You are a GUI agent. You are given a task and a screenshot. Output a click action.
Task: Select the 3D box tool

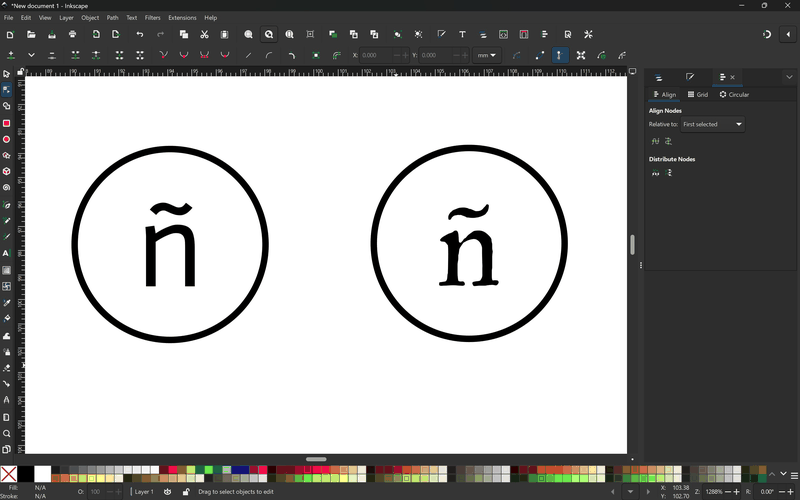click(x=6, y=171)
